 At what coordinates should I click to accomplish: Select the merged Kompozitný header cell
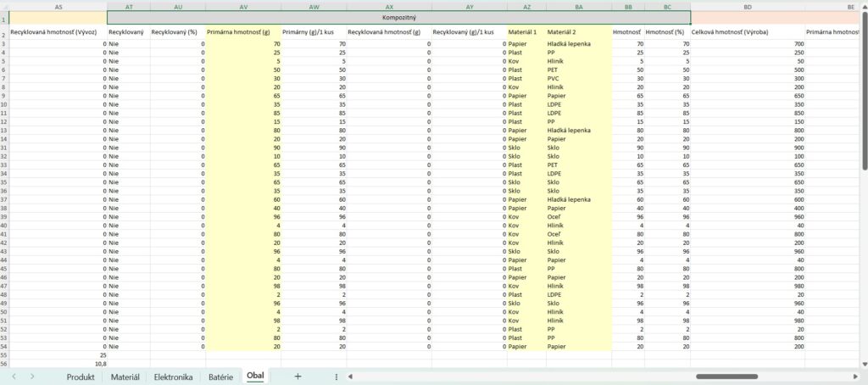point(398,17)
